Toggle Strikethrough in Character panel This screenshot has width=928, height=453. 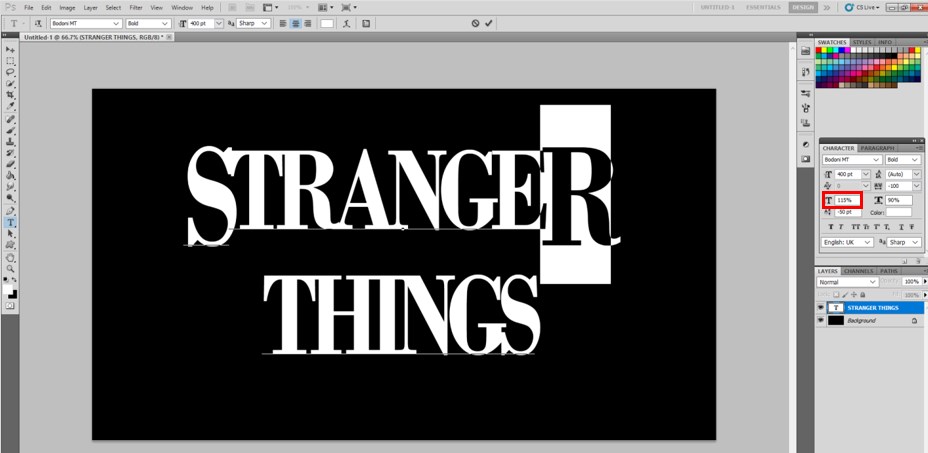click(x=911, y=227)
